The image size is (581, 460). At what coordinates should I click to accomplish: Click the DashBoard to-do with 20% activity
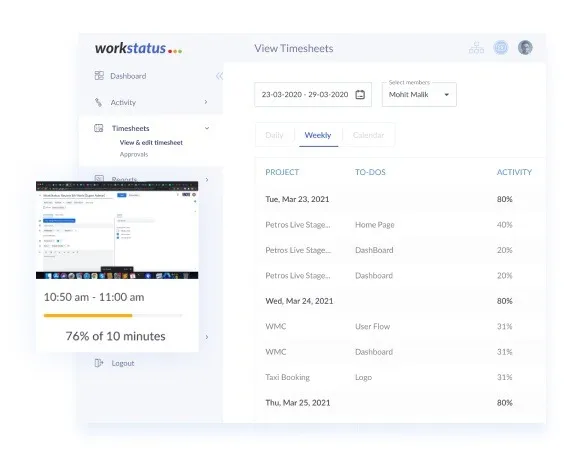(374, 250)
